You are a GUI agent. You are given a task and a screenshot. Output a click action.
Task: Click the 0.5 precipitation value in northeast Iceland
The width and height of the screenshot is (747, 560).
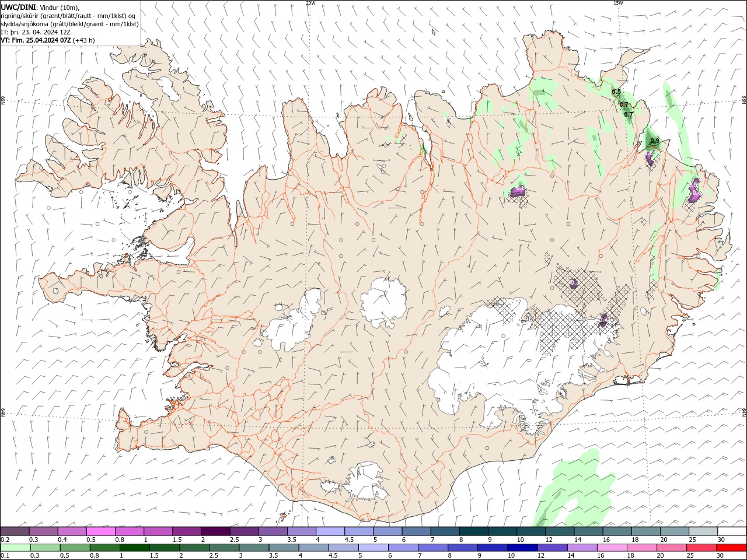click(x=616, y=92)
